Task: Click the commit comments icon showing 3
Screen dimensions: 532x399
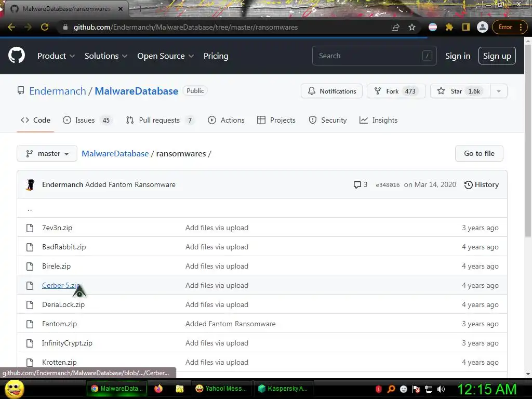Action: pyautogui.click(x=357, y=184)
